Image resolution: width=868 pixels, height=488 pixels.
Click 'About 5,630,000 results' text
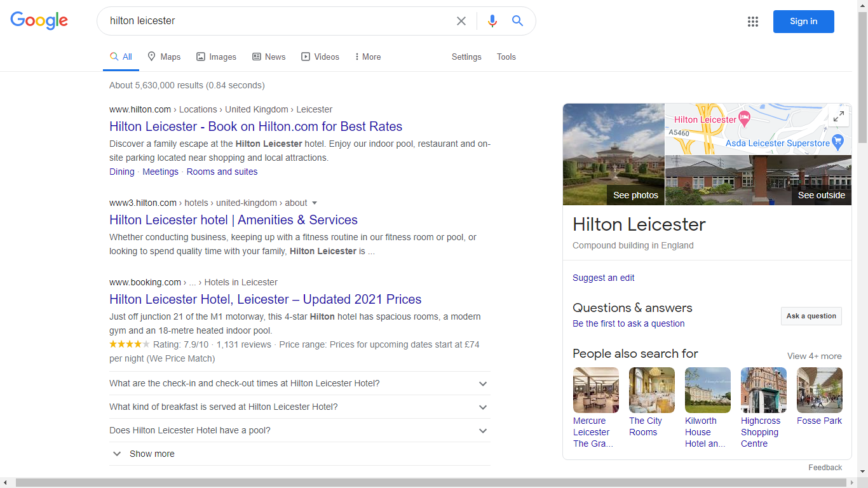[x=187, y=85]
